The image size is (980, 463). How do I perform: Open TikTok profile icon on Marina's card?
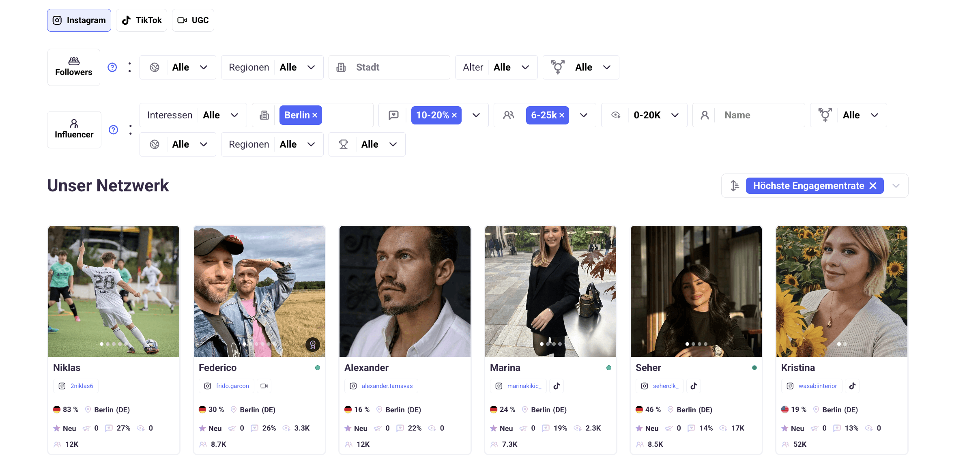point(557,386)
